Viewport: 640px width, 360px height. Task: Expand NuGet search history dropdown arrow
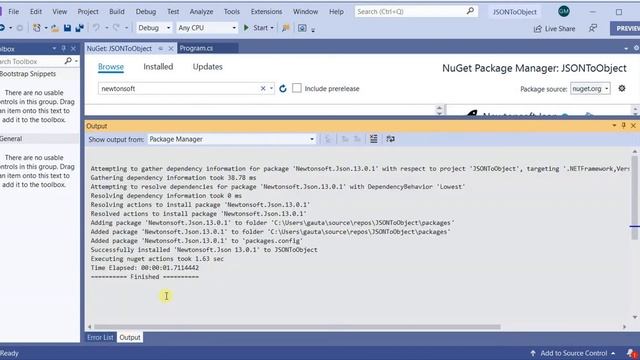pyautogui.click(x=271, y=88)
